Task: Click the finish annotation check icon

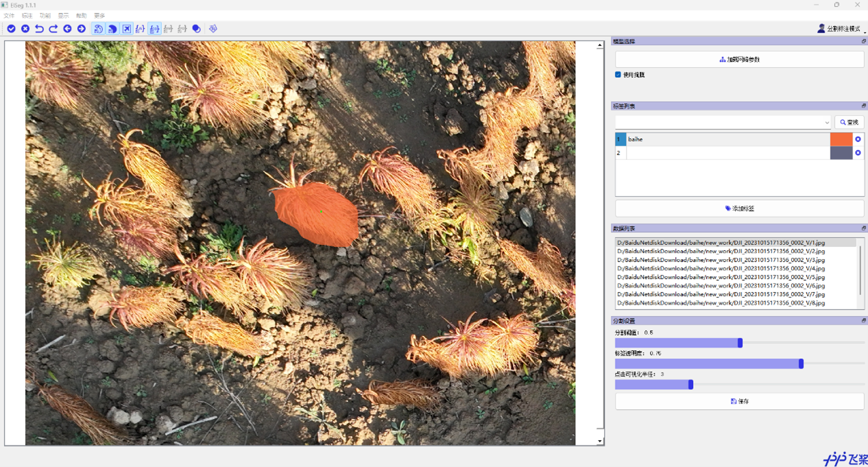Action: click(x=11, y=28)
